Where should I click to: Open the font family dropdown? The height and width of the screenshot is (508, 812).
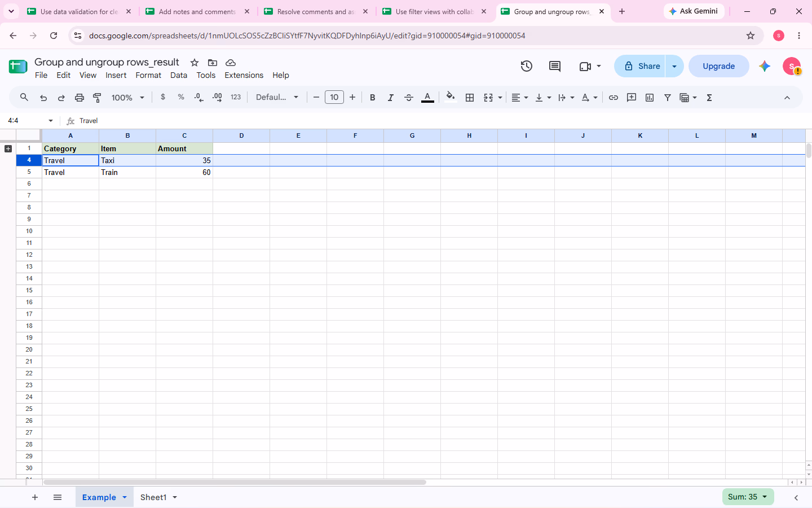click(x=277, y=97)
